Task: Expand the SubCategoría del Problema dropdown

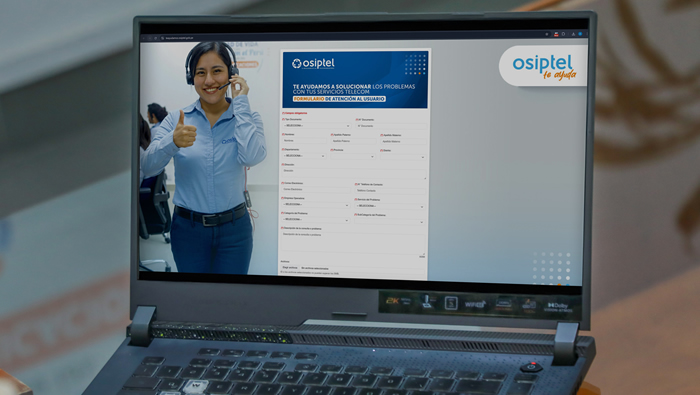Action: click(389, 221)
